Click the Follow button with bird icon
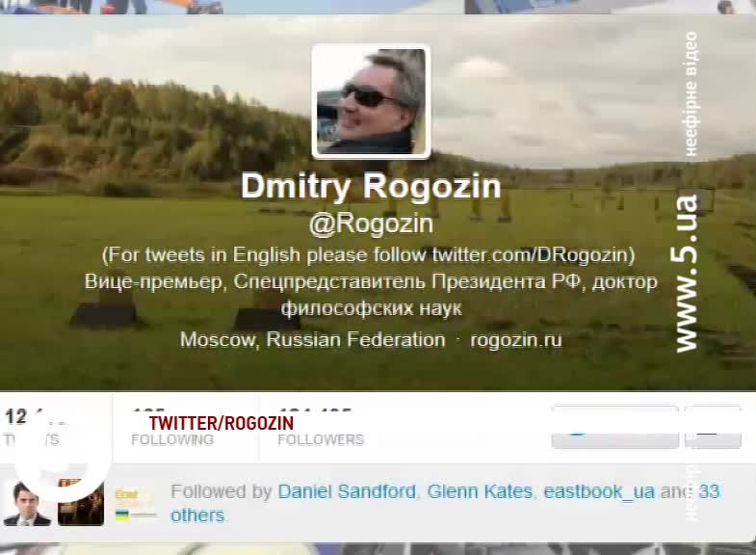 click(615, 427)
